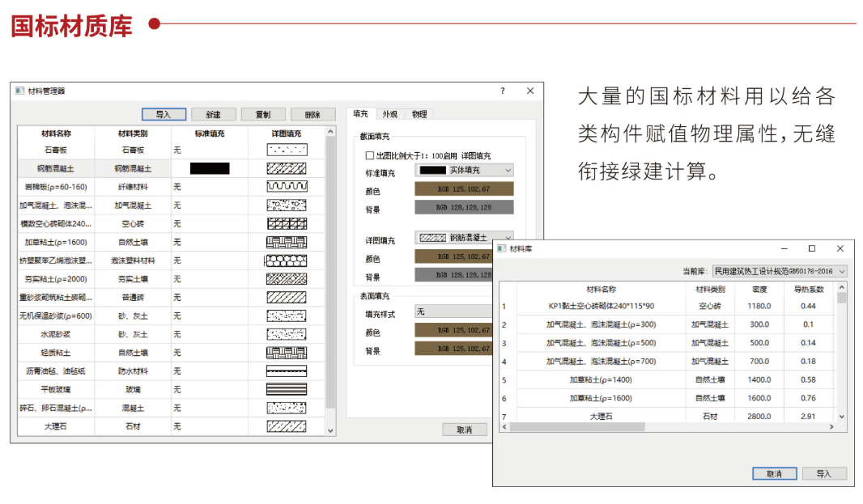
Task: Open the 当前库 library dropdown
Action: click(779, 271)
